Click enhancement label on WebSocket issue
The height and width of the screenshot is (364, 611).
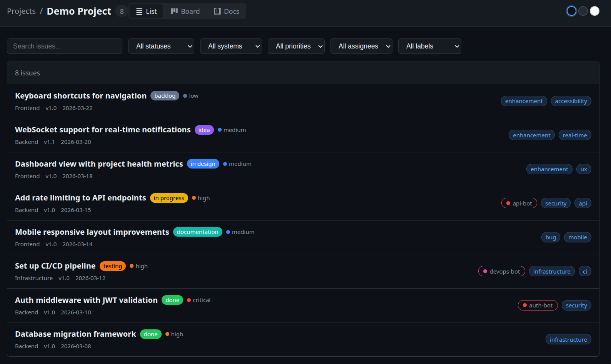click(x=531, y=135)
